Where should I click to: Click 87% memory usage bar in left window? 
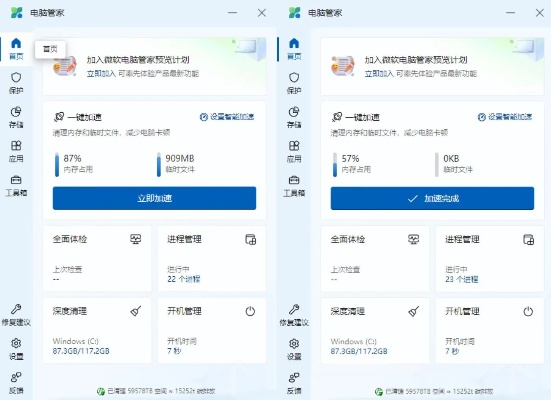coord(57,164)
